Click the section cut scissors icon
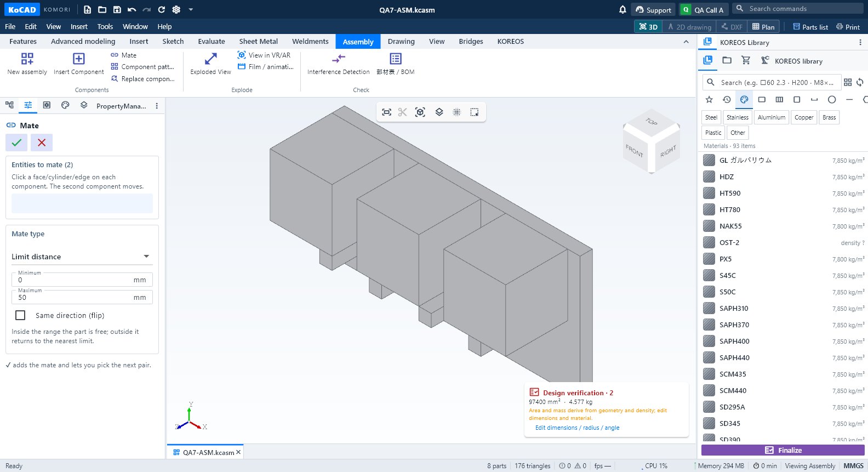 point(403,112)
